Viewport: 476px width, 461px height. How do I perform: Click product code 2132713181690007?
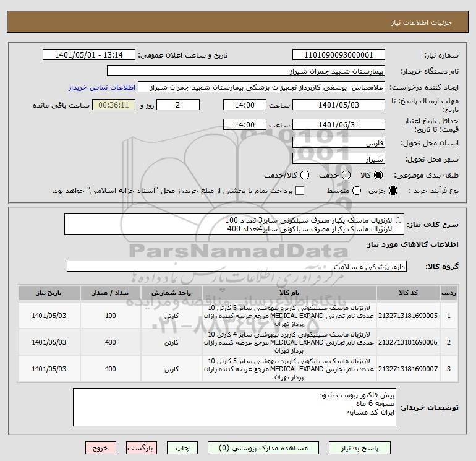pyautogui.click(x=408, y=369)
